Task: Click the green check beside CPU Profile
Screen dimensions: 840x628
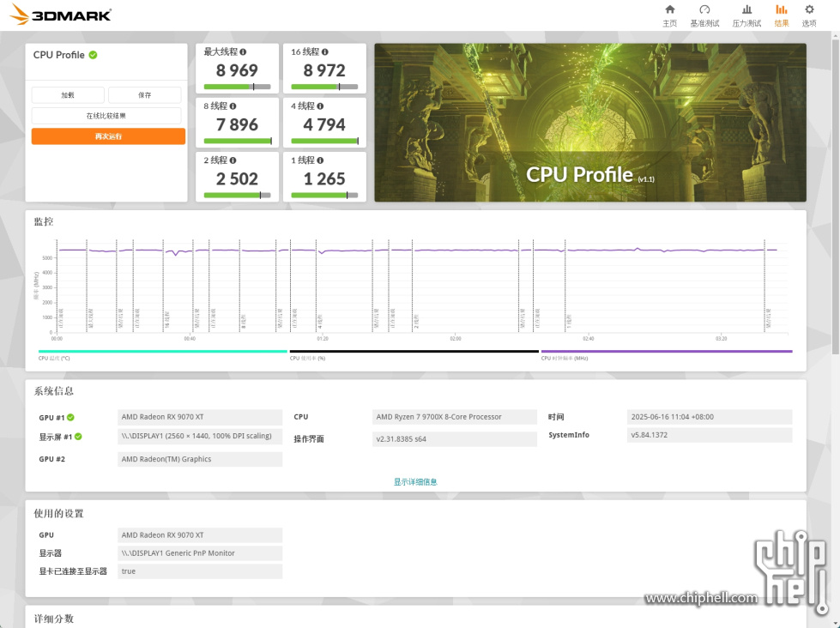Action: point(94,55)
